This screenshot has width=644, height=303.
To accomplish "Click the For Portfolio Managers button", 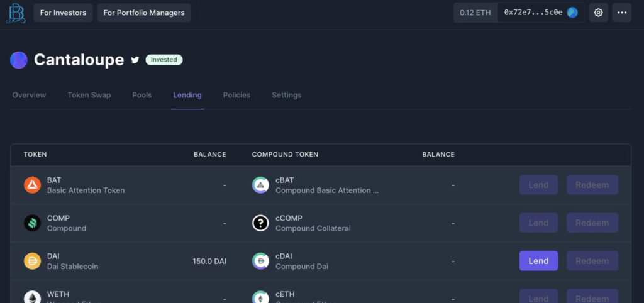I will click(x=144, y=13).
